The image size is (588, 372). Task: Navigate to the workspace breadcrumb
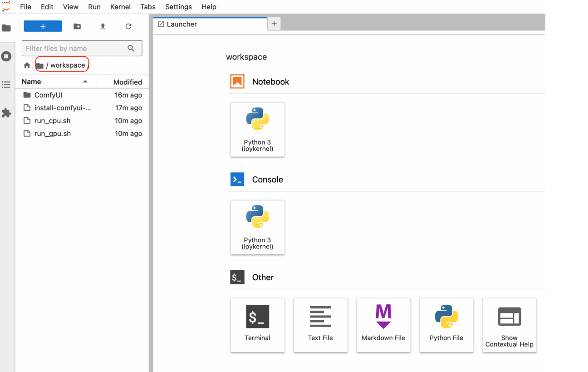pos(68,65)
